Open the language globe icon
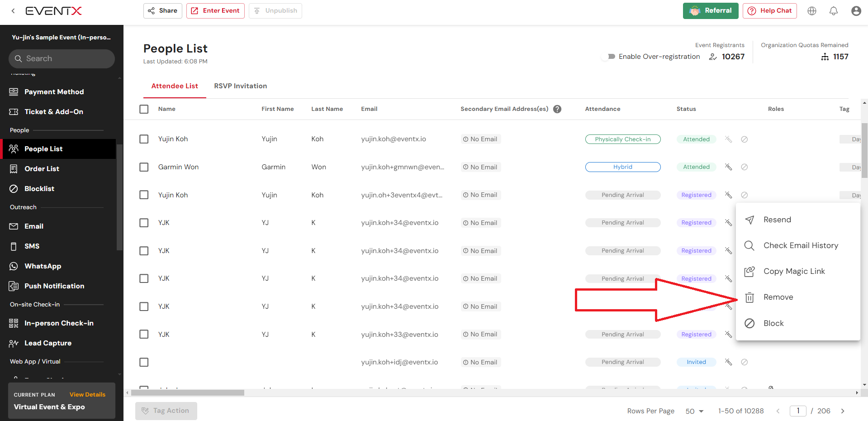 [812, 11]
